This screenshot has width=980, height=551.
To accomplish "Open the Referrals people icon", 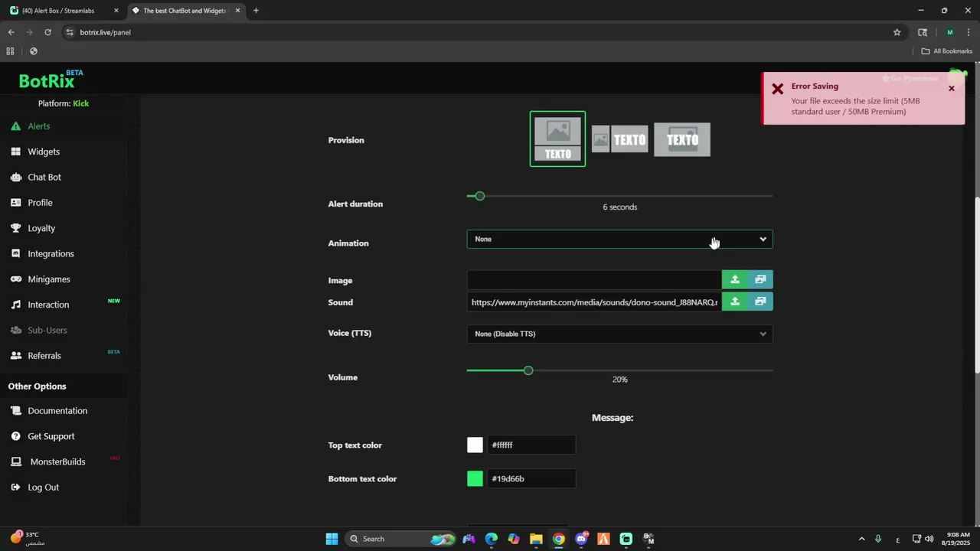I will click(x=15, y=356).
